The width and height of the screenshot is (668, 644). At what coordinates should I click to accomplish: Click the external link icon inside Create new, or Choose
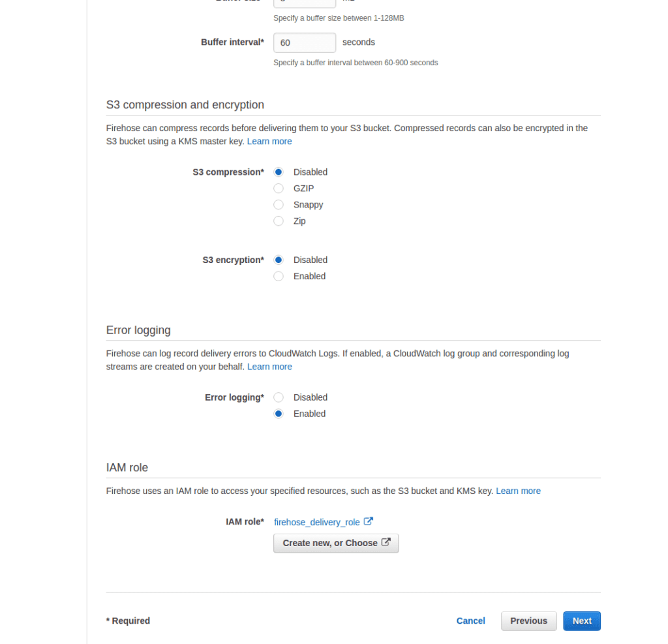pos(386,542)
